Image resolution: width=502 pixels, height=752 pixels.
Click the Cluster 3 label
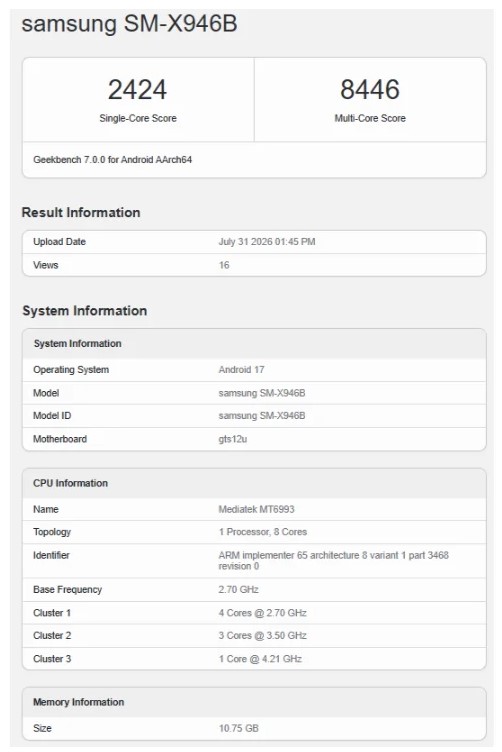[x=52, y=659]
